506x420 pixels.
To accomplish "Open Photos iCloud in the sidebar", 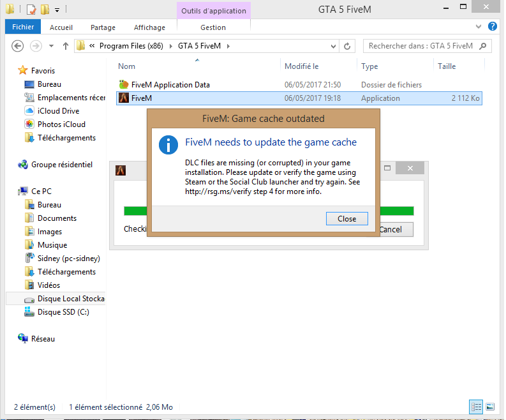I will (x=61, y=124).
